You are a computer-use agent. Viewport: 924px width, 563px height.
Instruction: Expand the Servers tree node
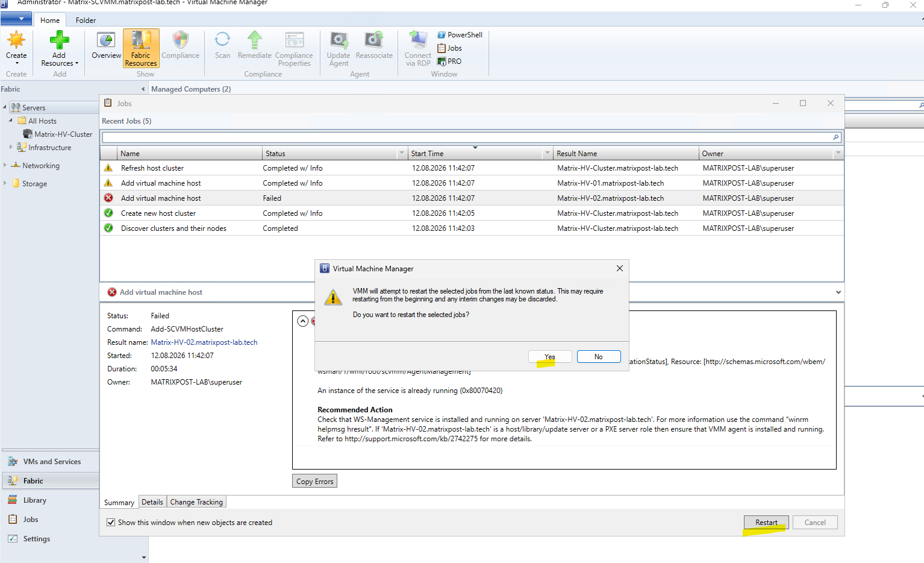[5, 108]
